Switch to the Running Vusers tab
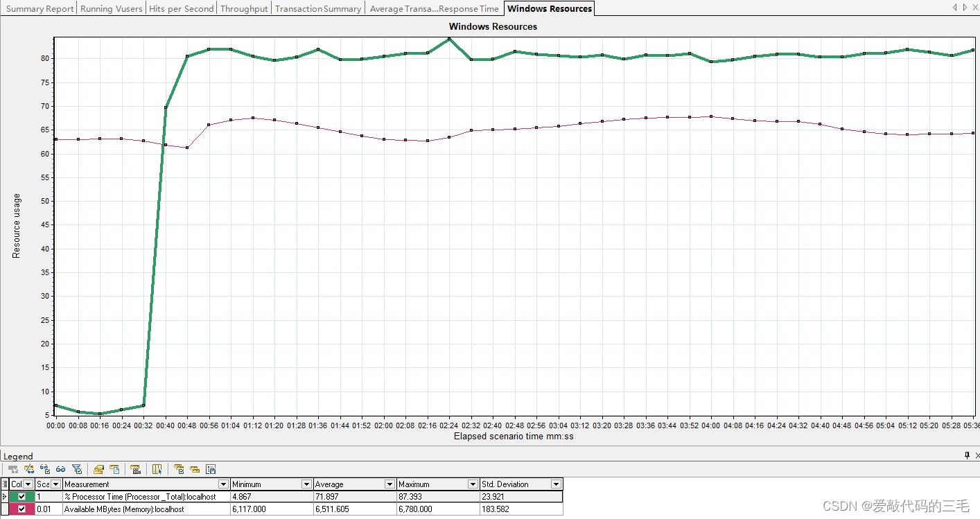Screen dimensions: 980x519 112,8
